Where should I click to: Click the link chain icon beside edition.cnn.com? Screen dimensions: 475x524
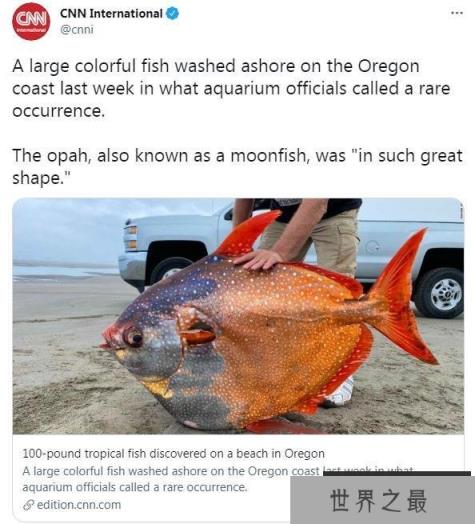click(x=29, y=505)
